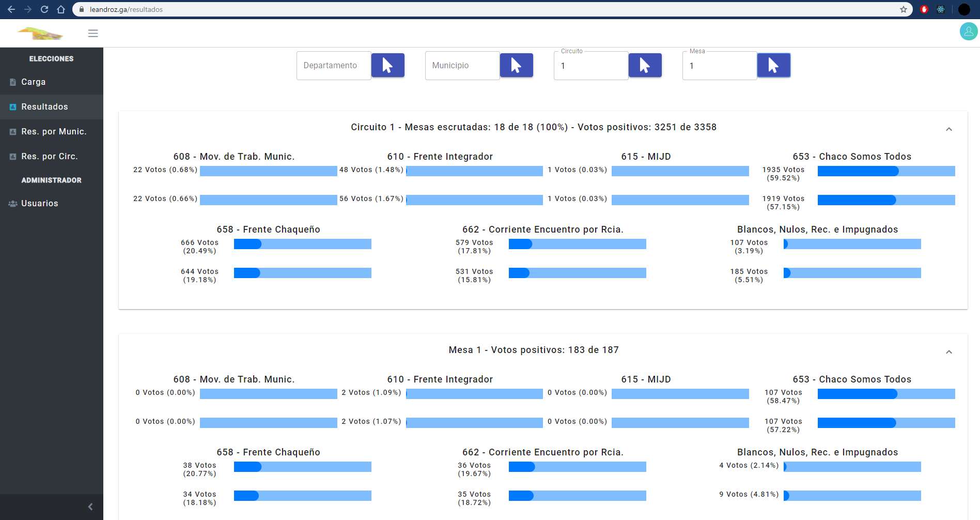Click the browser forward arrow

[28, 9]
